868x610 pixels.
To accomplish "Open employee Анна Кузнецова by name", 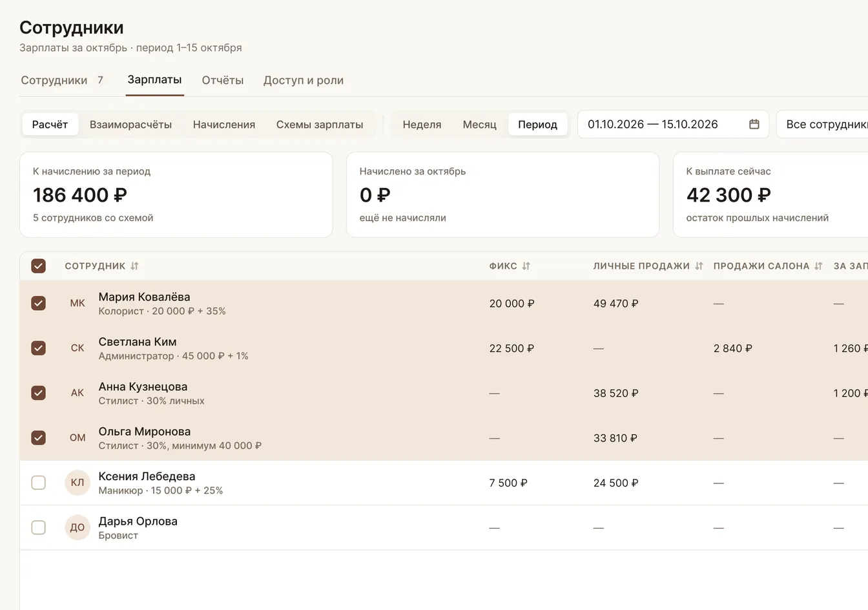I will tap(143, 386).
